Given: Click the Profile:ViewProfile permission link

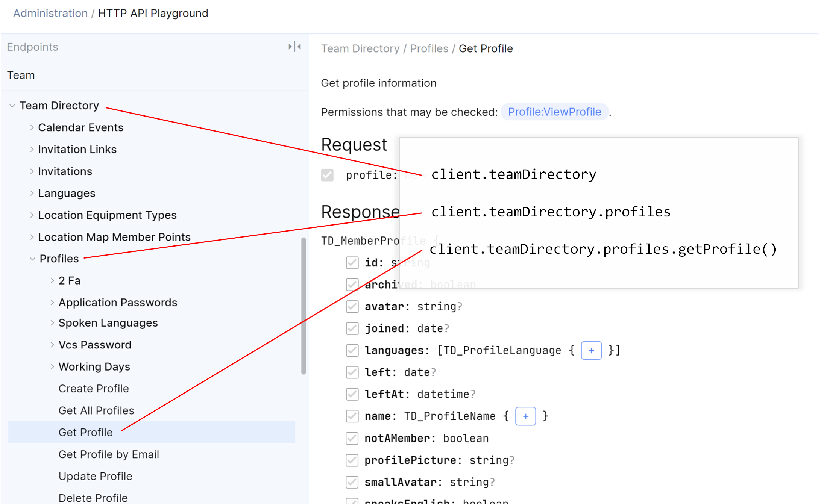Looking at the screenshot, I should pyautogui.click(x=554, y=112).
